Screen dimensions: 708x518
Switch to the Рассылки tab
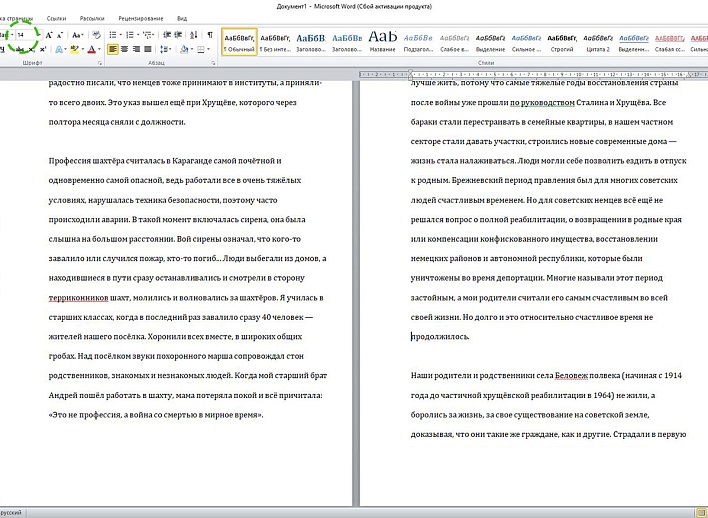coord(92,19)
